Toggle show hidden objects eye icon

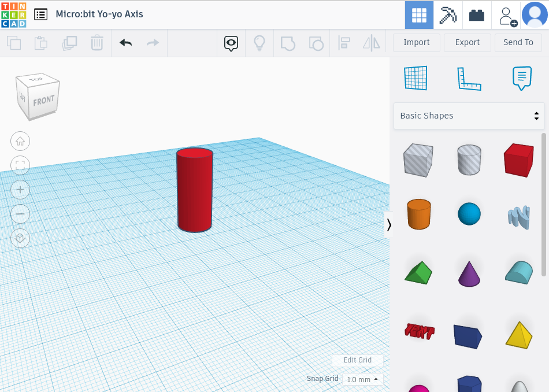click(x=231, y=43)
